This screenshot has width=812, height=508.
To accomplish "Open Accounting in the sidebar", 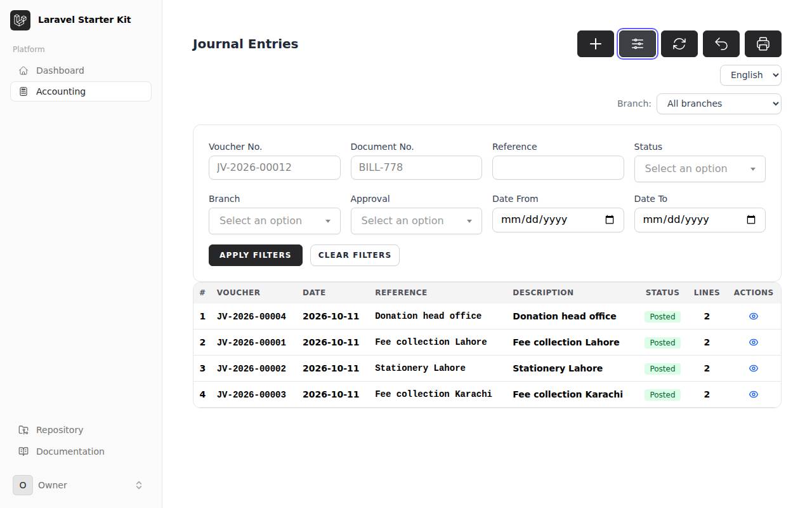I will [x=81, y=91].
